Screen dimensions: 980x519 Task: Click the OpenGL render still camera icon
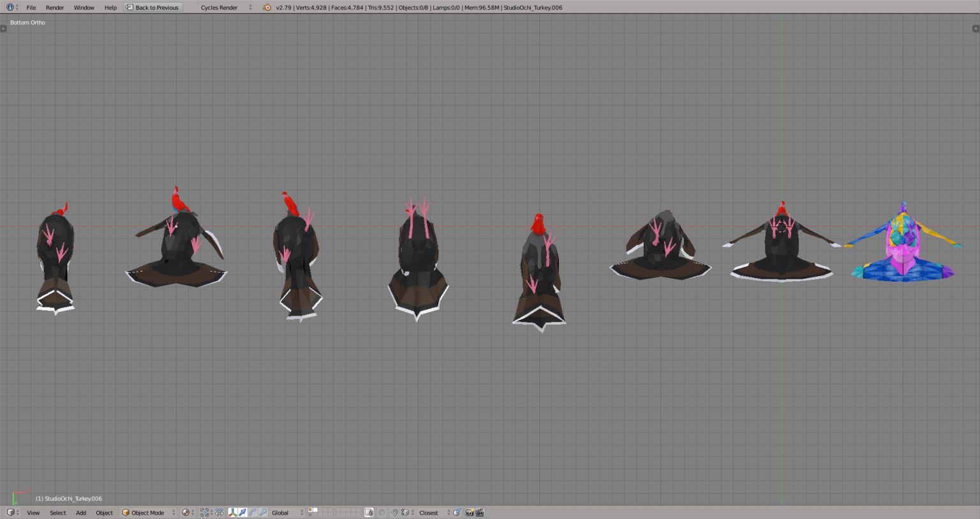click(x=470, y=512)
